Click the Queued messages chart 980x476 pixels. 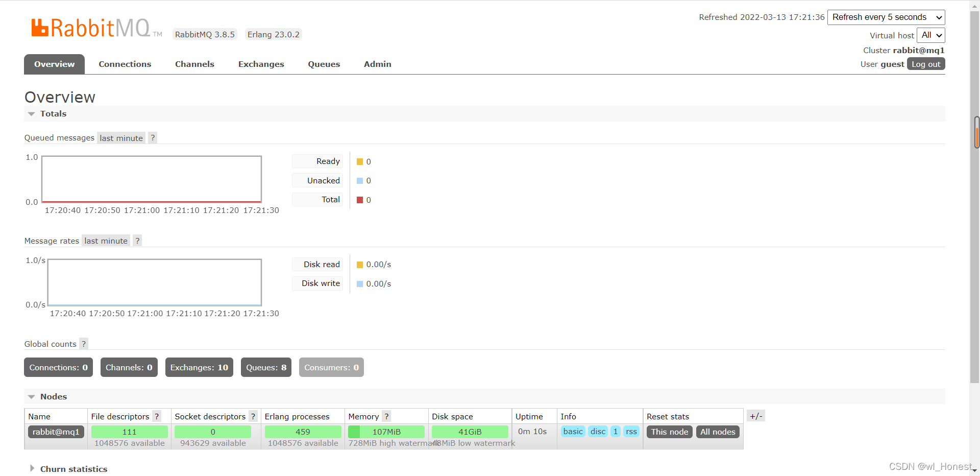coord(152,179)
